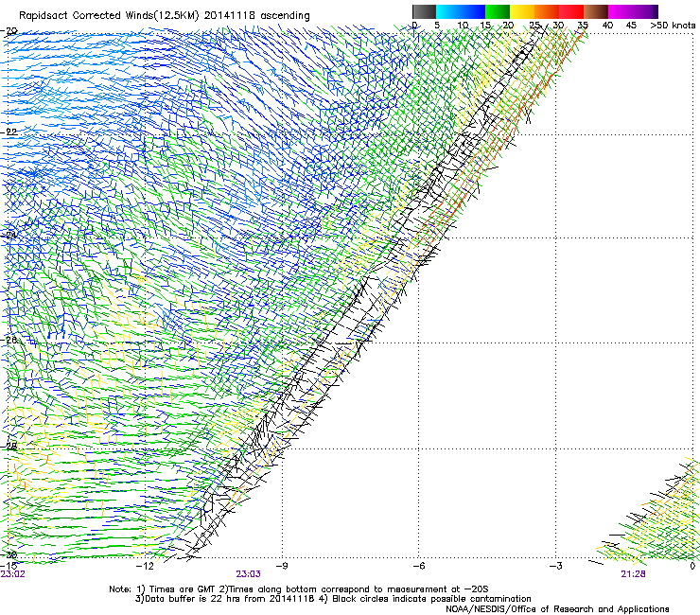Image resolution: width=700 pixels, height=615 pixels.
Task: Click the '-9' longitude axis label
Action: tap(282, 566)
